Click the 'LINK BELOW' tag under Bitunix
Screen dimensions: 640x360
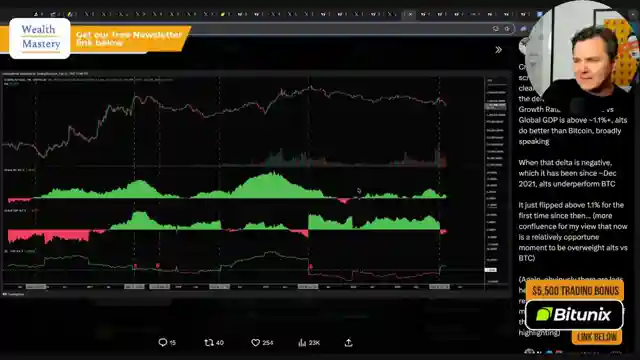click(x=597, y=337)
